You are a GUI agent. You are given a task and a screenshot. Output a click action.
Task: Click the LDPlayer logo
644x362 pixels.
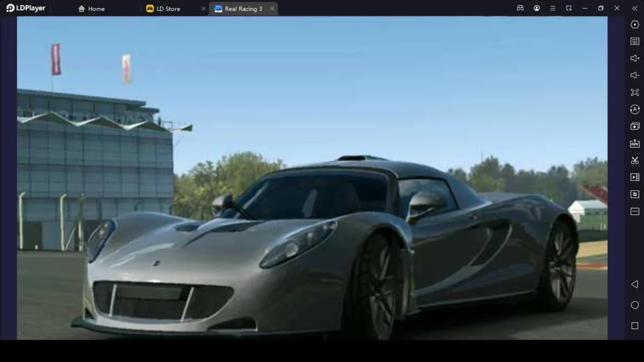[26, 8]
